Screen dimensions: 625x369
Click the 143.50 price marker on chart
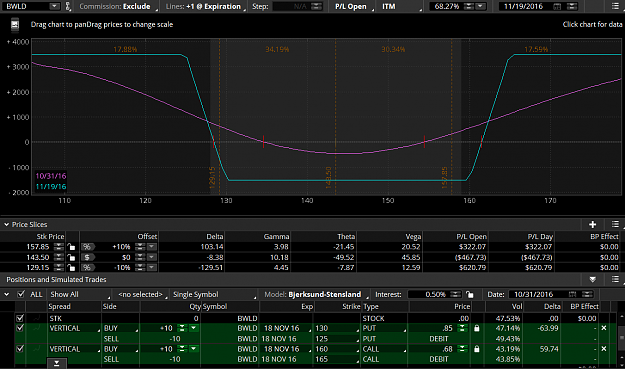click(x=328, y=178)
